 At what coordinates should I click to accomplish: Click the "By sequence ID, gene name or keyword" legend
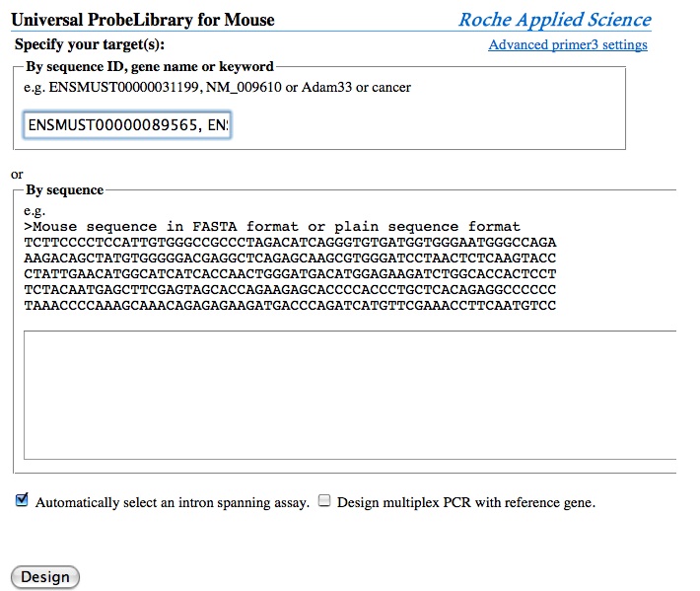150,67
